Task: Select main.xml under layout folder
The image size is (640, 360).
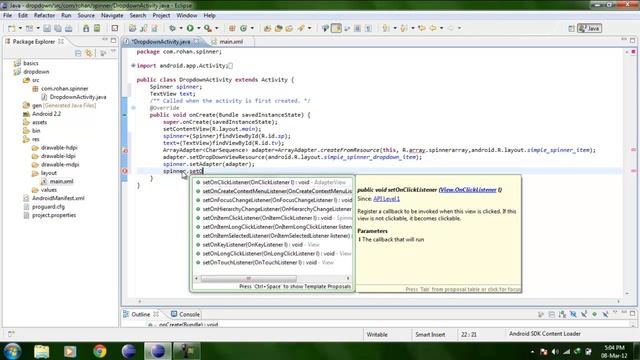Action: click(x=61, y=181)
